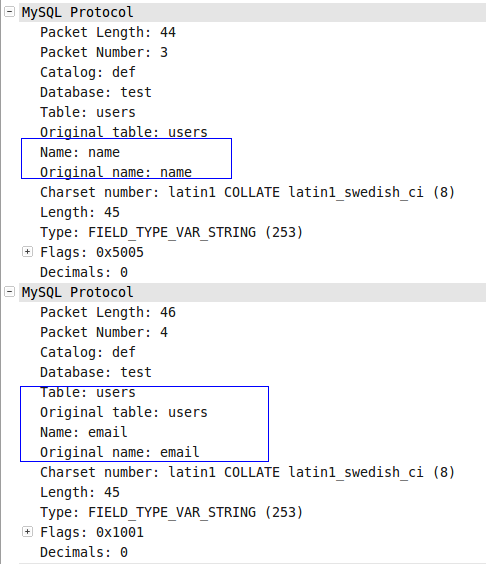
Task: Expand the Flags: 0x1001 item
Action: 27,532
